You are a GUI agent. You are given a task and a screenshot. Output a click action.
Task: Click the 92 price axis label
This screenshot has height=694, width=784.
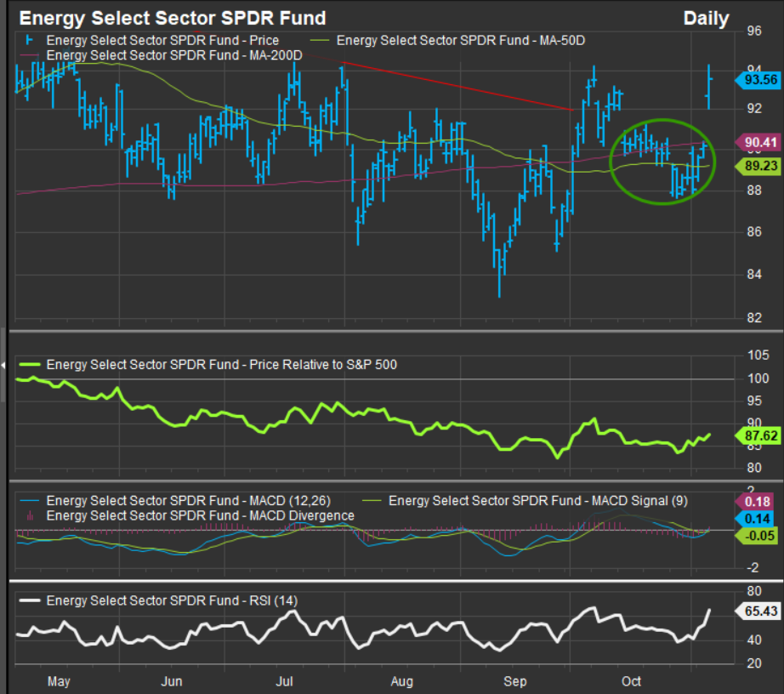(754, 108)
